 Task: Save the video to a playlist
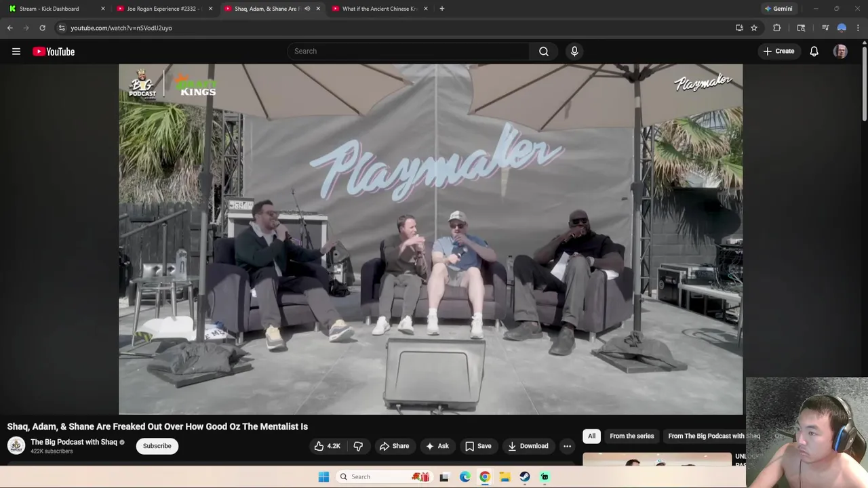click(478, 446)
